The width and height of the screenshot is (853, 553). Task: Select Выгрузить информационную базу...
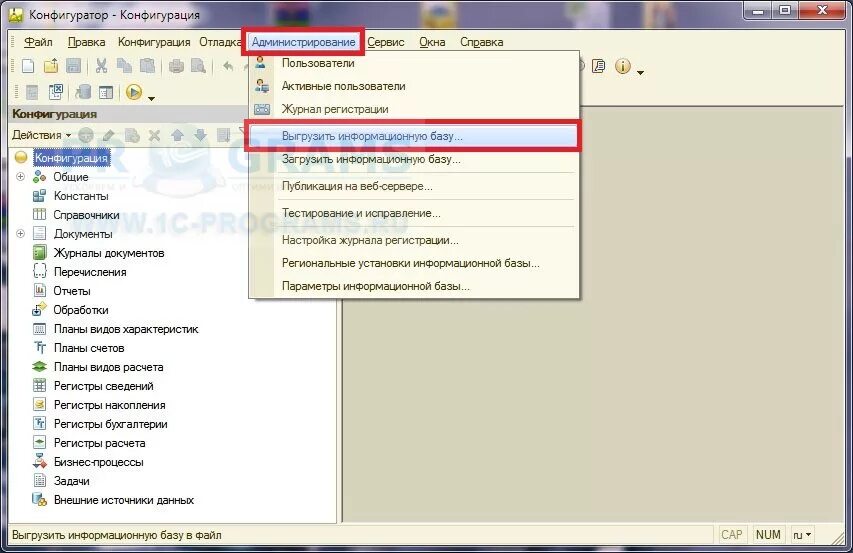pyautogui.click(x=414, y=136)
